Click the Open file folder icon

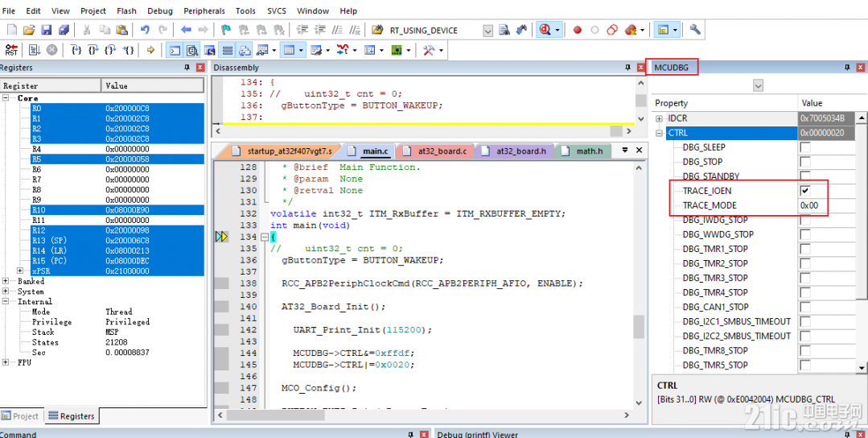[29, 30]
